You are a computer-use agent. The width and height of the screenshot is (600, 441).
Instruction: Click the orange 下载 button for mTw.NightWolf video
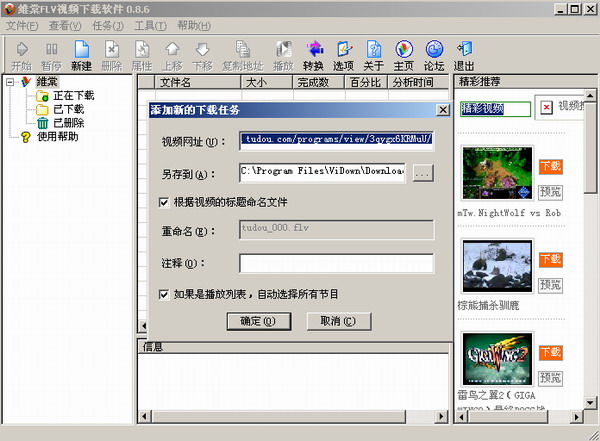pos(550,166)
